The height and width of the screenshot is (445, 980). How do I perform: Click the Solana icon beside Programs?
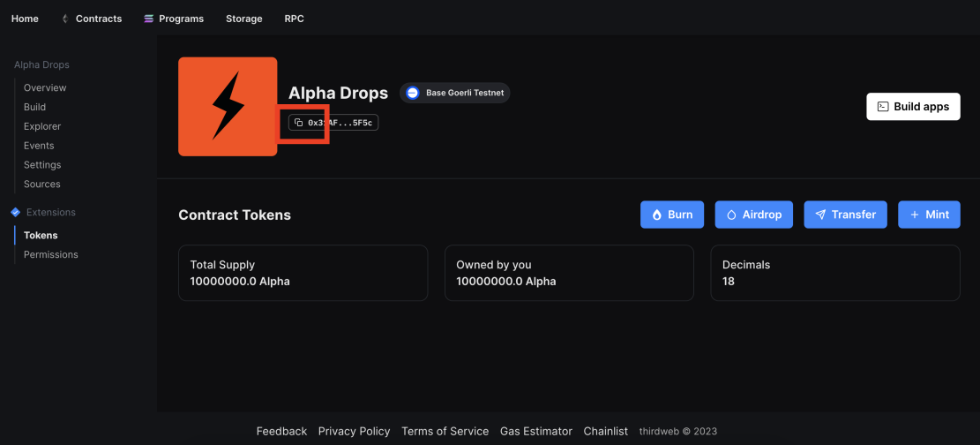pyautogui.click(x=148, y=19)
